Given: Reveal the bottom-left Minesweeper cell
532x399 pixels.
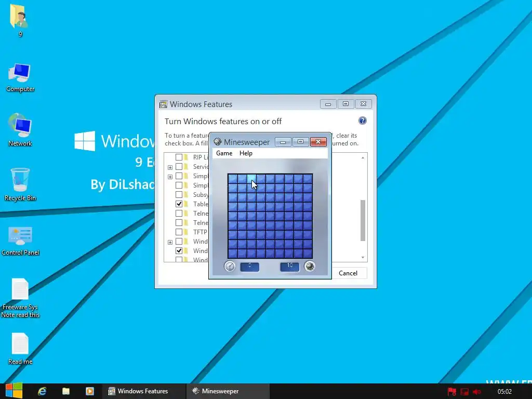Looking at the screenshot, I should click(233, 254).
